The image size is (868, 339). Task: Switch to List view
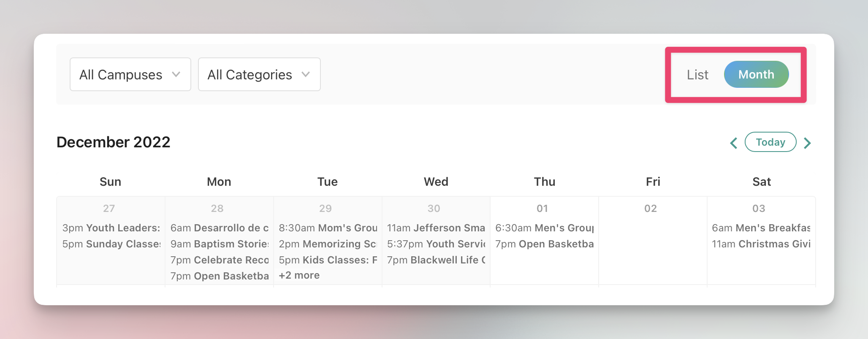click(x=697, y=75)
